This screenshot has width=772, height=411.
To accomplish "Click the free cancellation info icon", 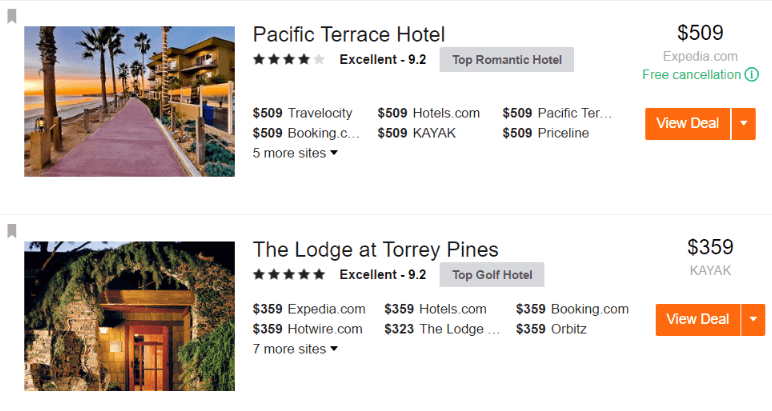I will tap(751, 75).
